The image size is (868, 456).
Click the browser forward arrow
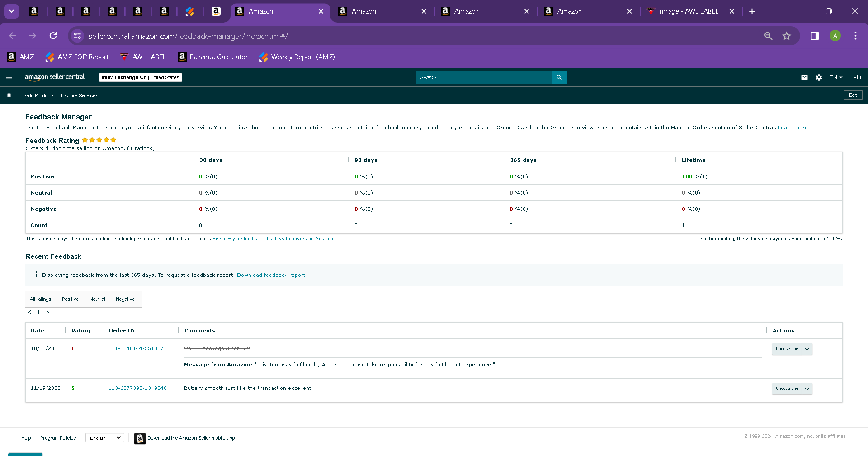[33, 36]
